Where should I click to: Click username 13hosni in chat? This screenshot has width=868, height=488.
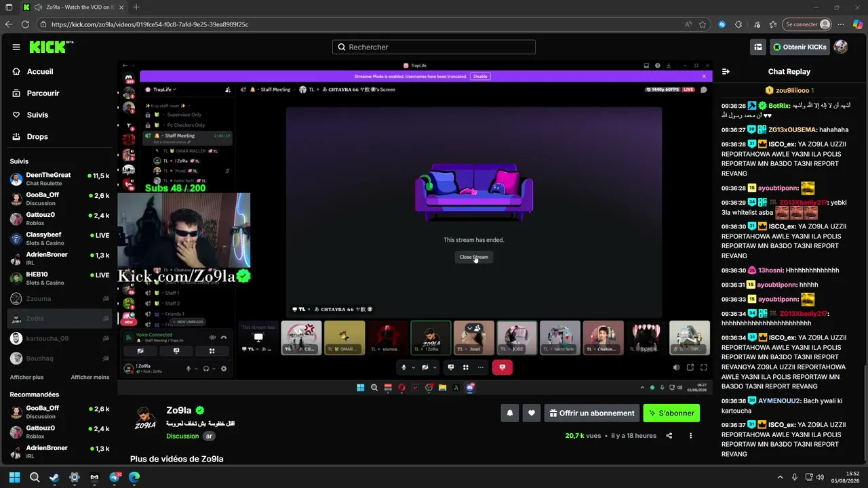772,270
